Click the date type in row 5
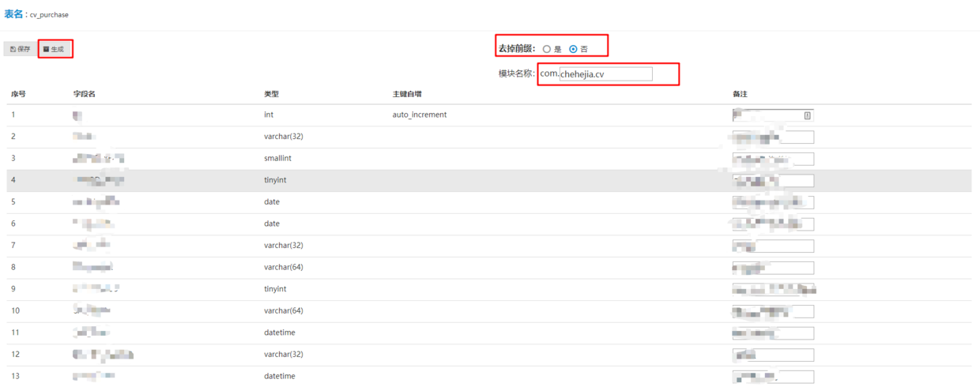The width and height of the screenshot is (980, 387). click(272, 201)
